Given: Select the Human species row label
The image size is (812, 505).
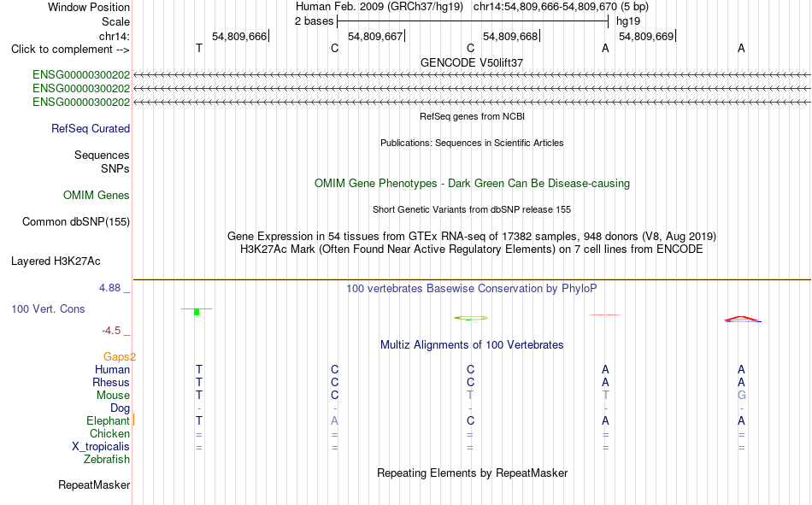Looking at the screenshot, I should [112, 370].
